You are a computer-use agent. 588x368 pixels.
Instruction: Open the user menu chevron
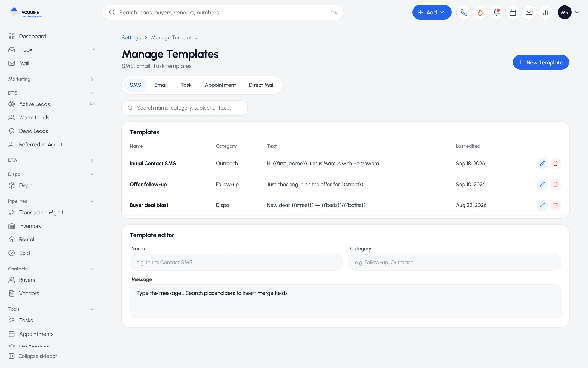pyautogui.click(x=577, y=12)
